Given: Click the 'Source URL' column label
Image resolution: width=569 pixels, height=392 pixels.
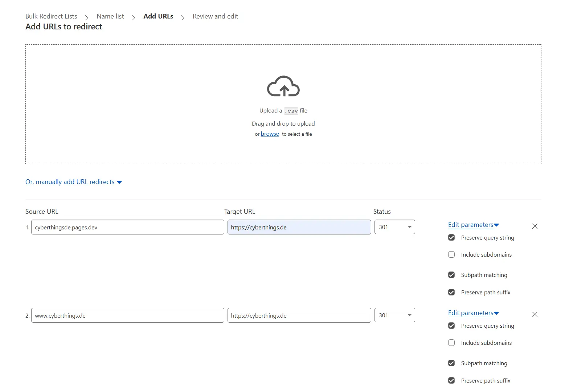Looking at the screenshot, I should [42, 212].
